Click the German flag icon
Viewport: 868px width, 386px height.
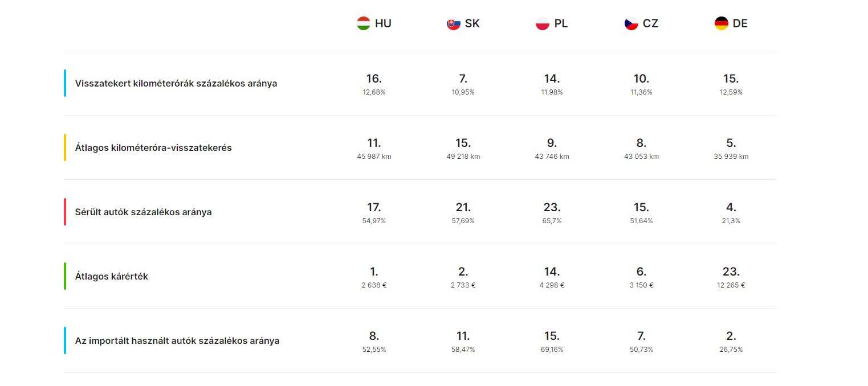pos(722,23)
